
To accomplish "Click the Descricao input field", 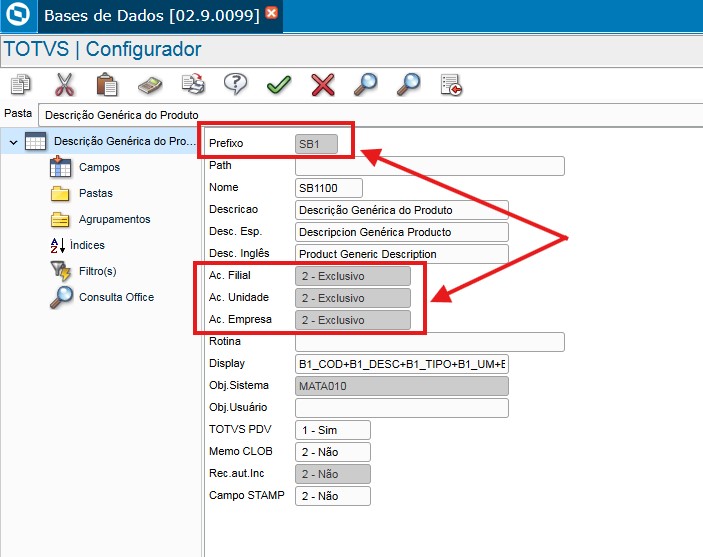I will click(402, 210).
